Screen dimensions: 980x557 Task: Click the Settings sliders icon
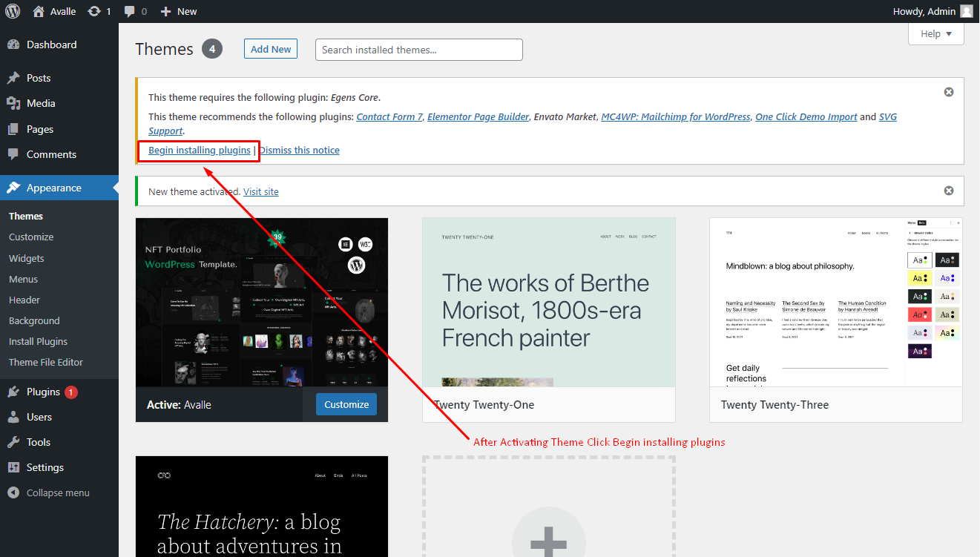click(13, 467)
